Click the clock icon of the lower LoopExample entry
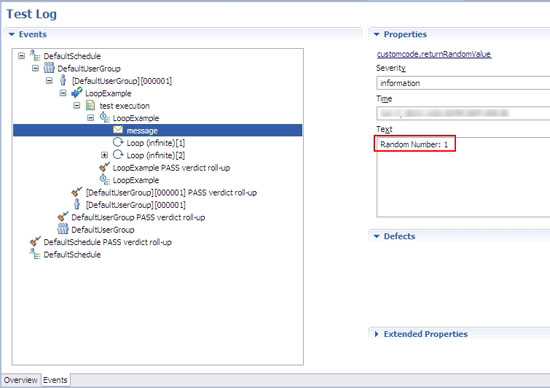This screenshot has width=550, height=388. pyautogui.click(x=105, y=180)
